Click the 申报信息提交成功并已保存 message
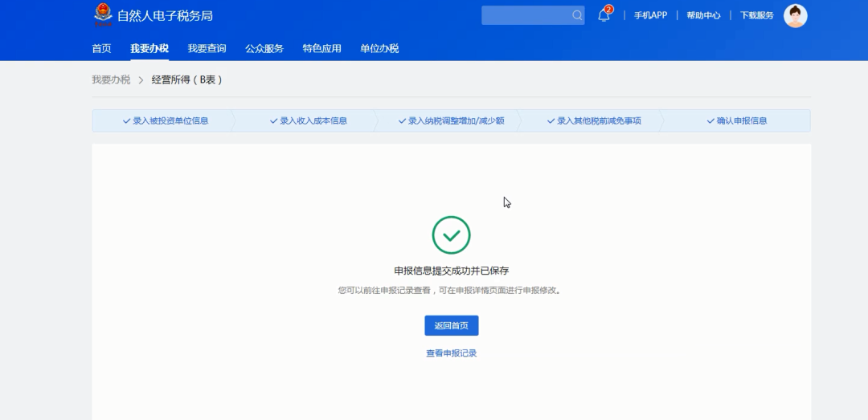 tap(451, 271)
